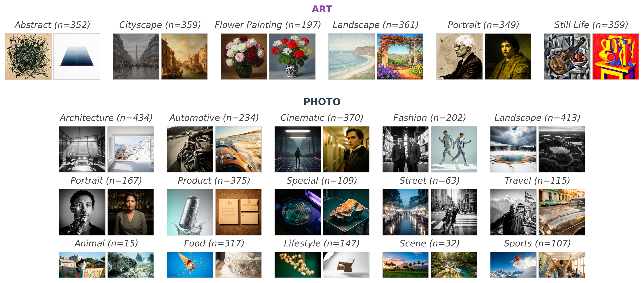The height and width of the screenshot is (283, 644).
Task: Open the Venice canal cityscape painting
Action: [x=184, y=57]
